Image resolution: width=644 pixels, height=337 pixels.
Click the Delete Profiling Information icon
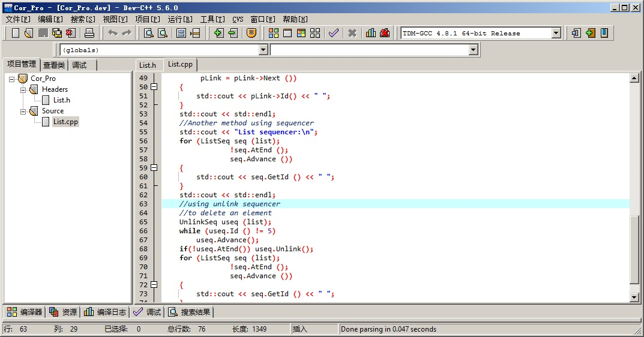(385, 33)
